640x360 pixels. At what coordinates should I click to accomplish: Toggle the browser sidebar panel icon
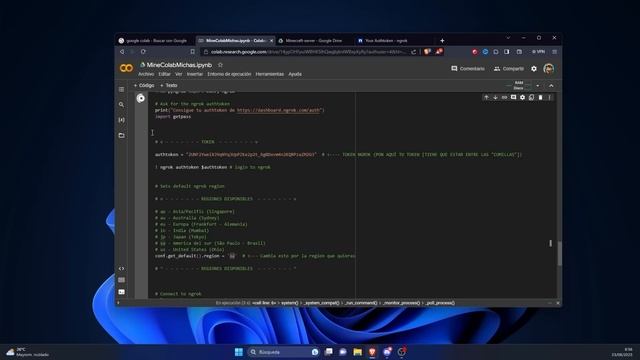pyautogui.click(x=507, y=52)
